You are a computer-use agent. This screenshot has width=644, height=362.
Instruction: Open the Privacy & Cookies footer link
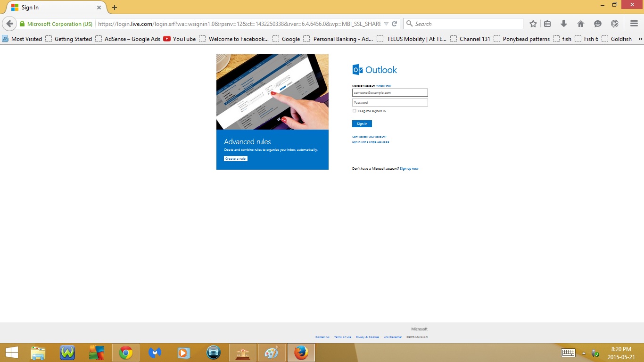click(x=367, y=337)
